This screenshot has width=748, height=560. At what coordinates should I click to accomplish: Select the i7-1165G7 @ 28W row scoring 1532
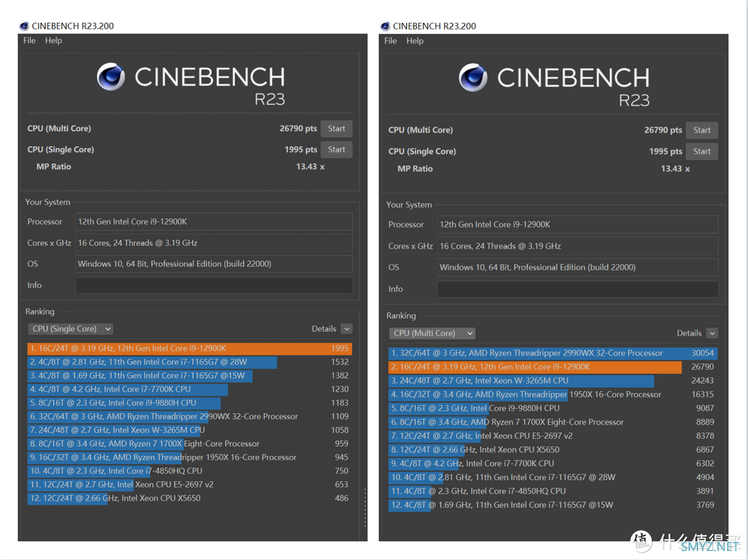click(190, 362)
